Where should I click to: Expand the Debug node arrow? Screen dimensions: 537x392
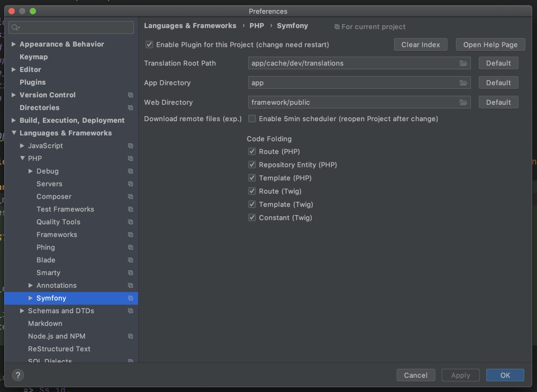click(31, 171)
